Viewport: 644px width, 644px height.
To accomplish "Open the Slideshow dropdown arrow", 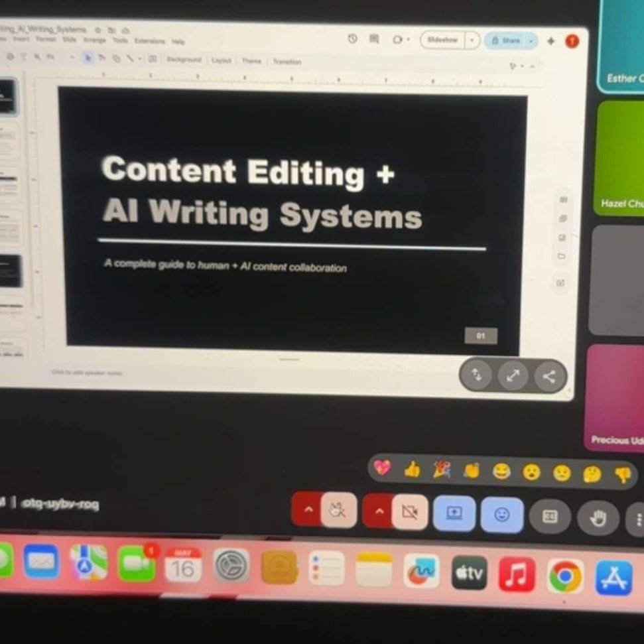I will (472, 40).
